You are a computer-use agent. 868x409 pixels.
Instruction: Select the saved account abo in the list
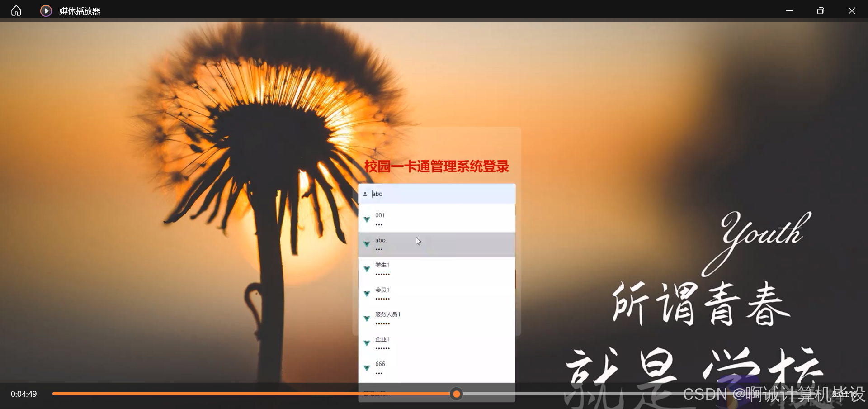click(437, 245)
